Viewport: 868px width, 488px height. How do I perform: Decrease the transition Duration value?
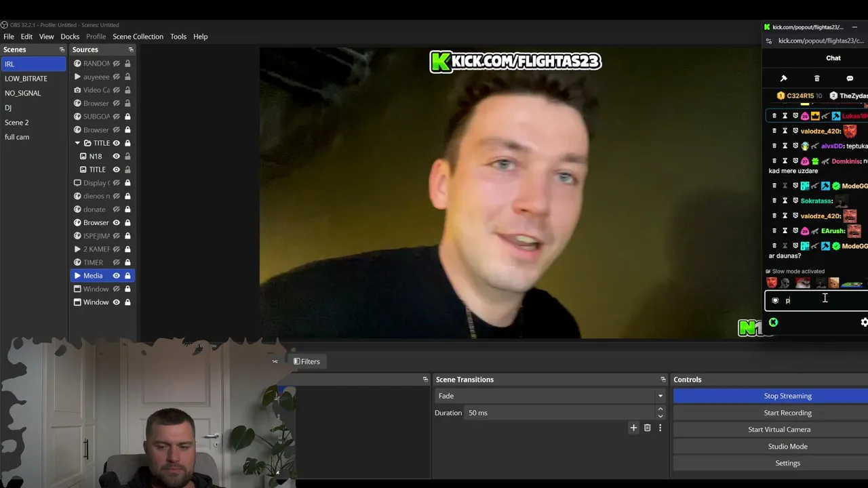click(660, 416)
